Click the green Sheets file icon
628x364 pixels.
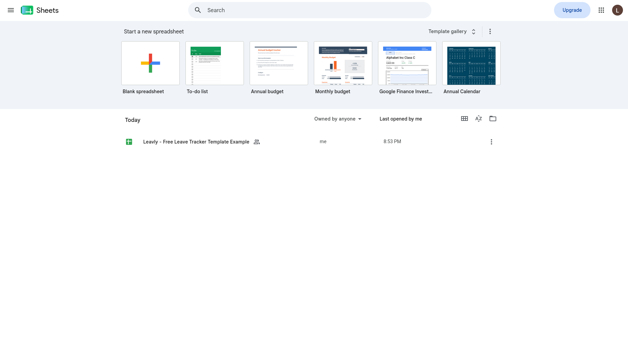coord(129,142)
